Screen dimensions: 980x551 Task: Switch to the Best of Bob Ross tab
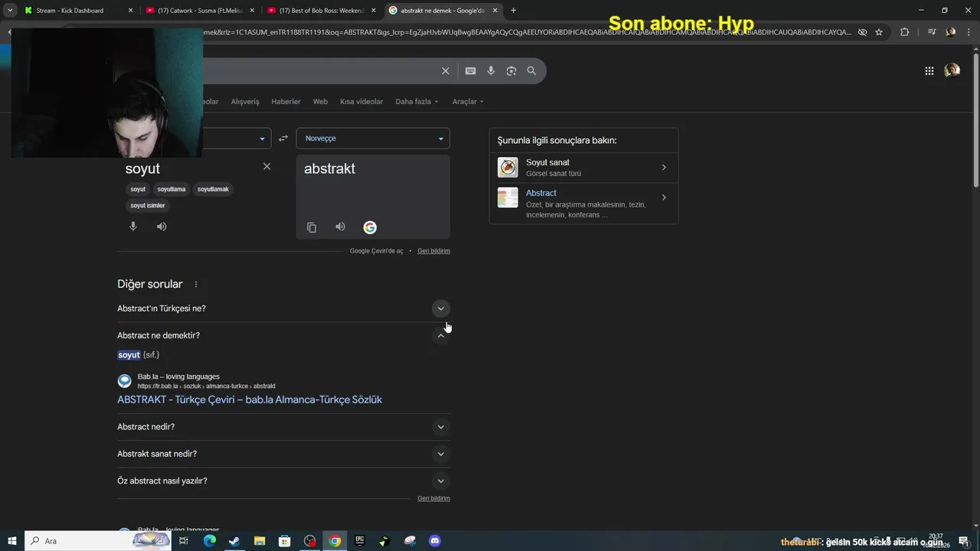[322, 11]
